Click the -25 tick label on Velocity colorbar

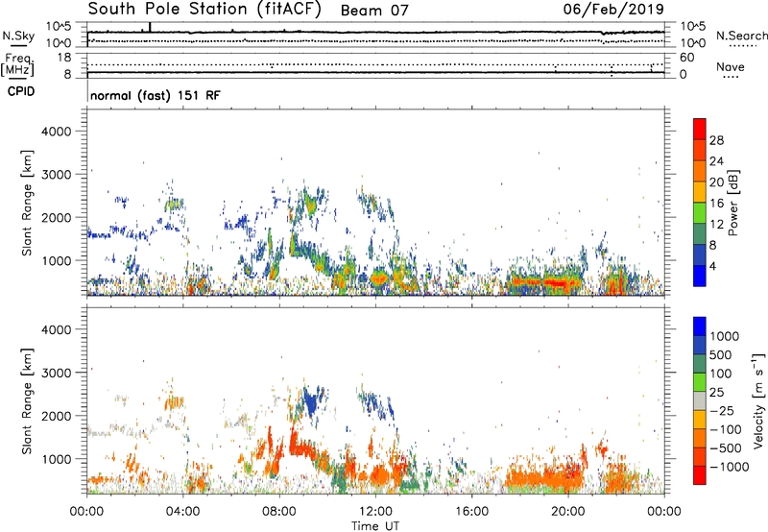coord(722,410)
